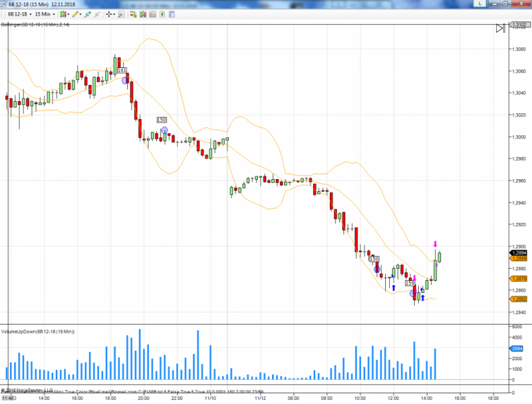Click the orange 1,2862 price marker

tap(519, 299)
